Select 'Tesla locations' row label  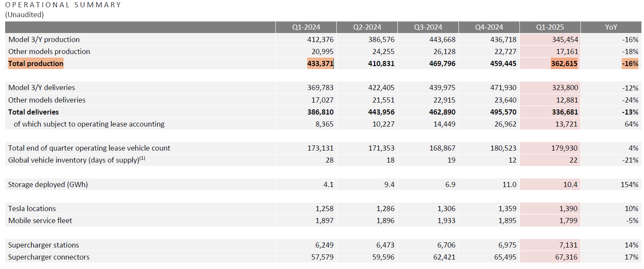coord(32,209)
